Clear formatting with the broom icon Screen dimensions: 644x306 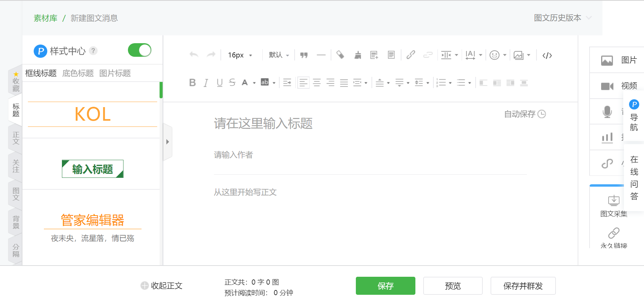(x=358, y=55)
